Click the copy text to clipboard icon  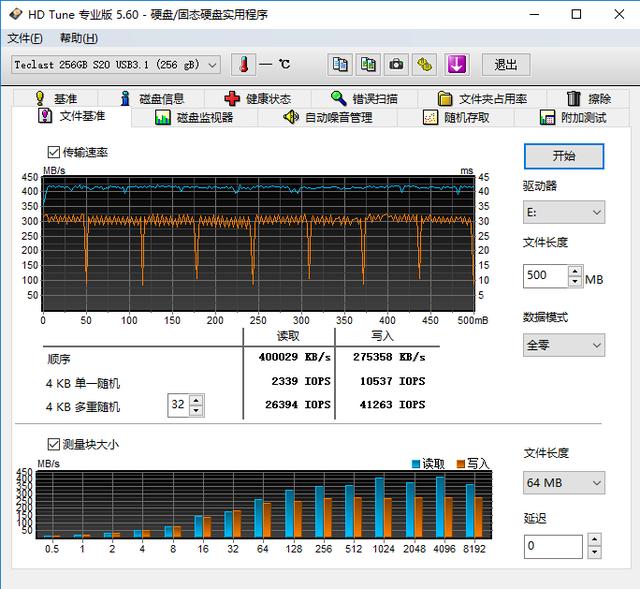point(340,65)
